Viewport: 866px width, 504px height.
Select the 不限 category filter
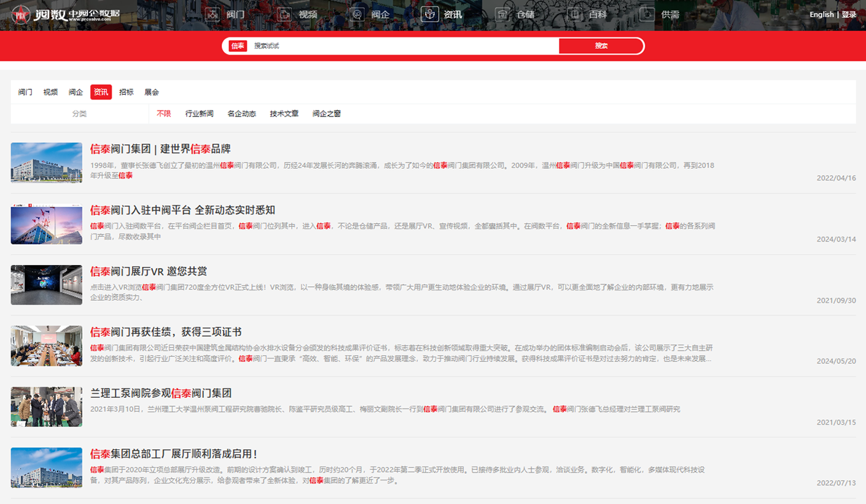[x=163, y=114]
